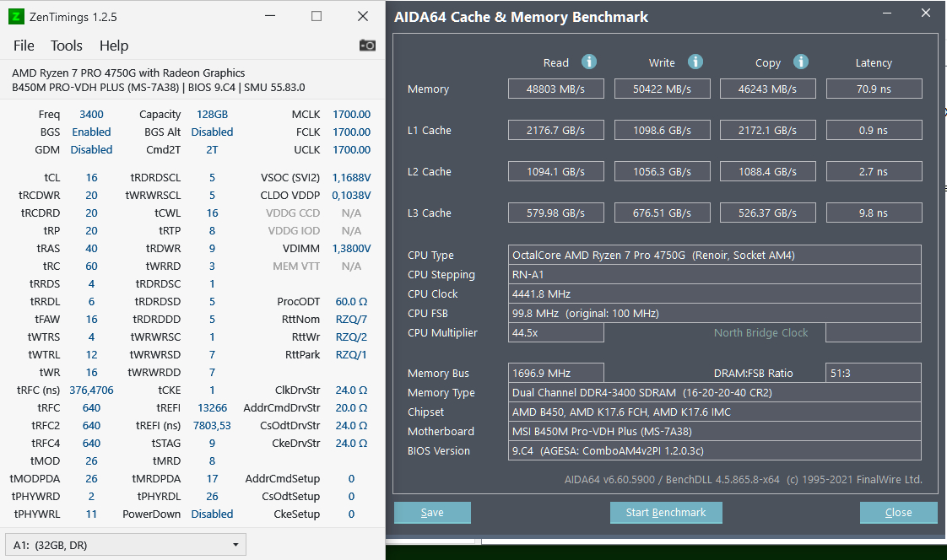The height and width of the screenshot is (560, 947).
Task: Open the Tools menu
Action: tap(67, 46)
